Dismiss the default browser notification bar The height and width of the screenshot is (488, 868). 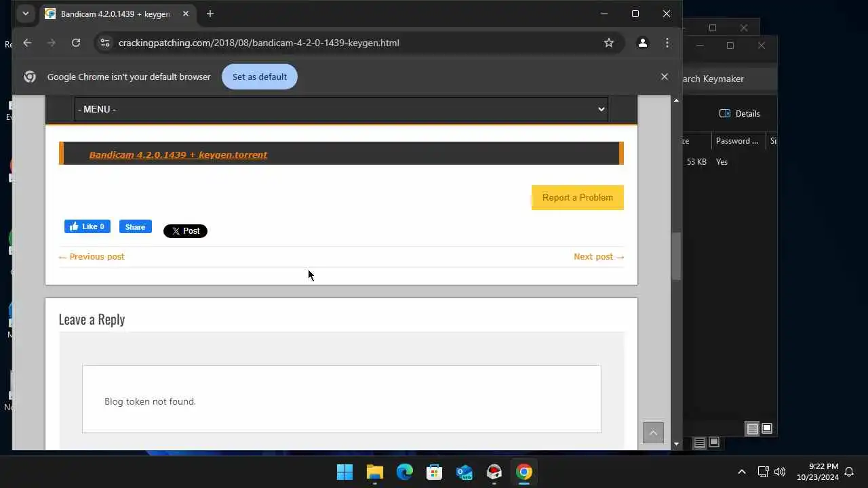(665, 77)
